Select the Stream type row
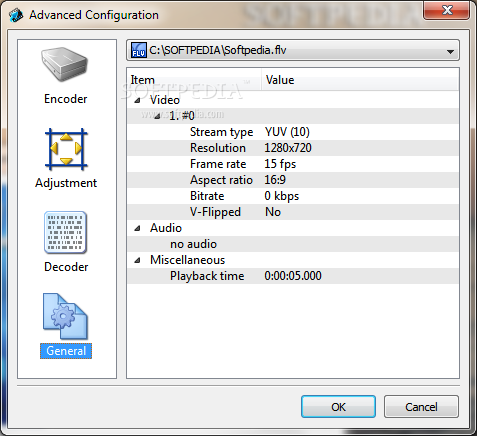The image size is (477, 436). pyautogui.click(x=293, y=132)
